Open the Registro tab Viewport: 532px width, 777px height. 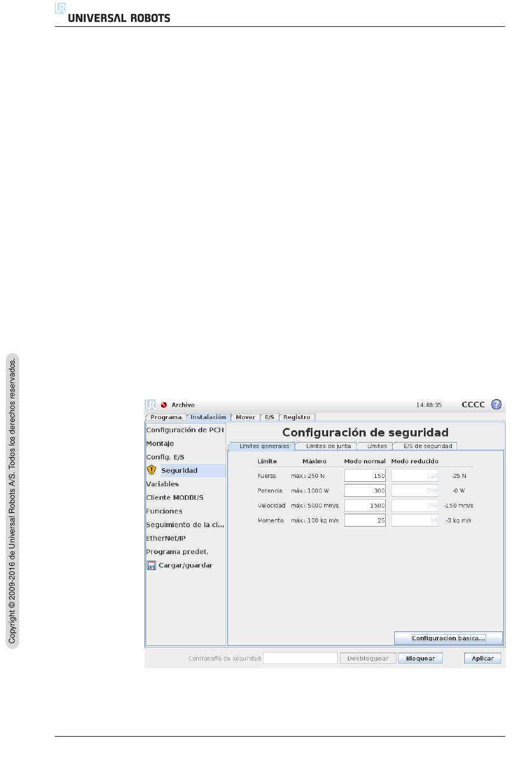point(297,417)
